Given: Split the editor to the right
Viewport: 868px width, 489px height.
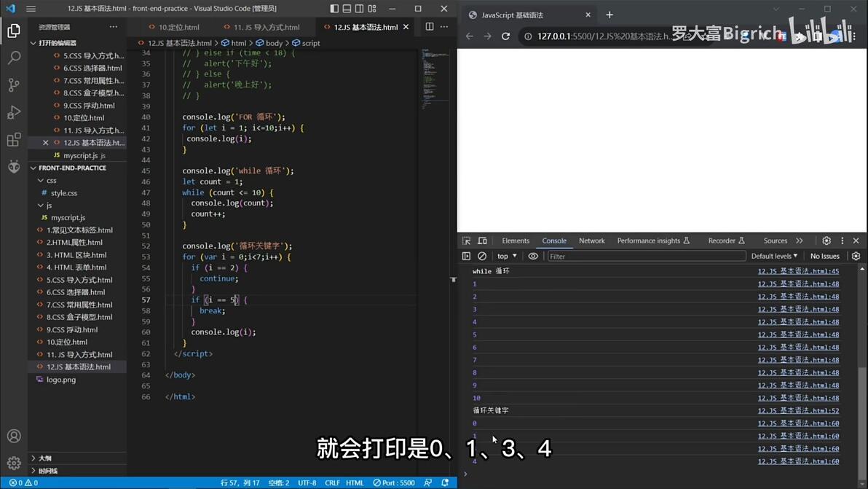Looking at the screenshot, I should click(430, 26).
